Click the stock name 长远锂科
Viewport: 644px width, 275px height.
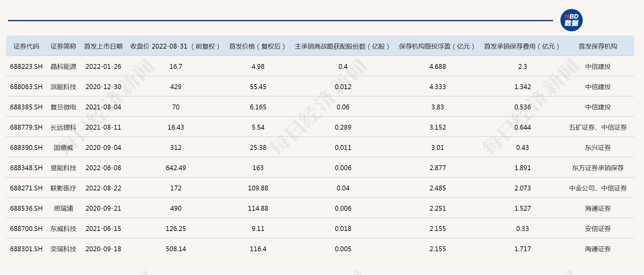click(63, 127)
